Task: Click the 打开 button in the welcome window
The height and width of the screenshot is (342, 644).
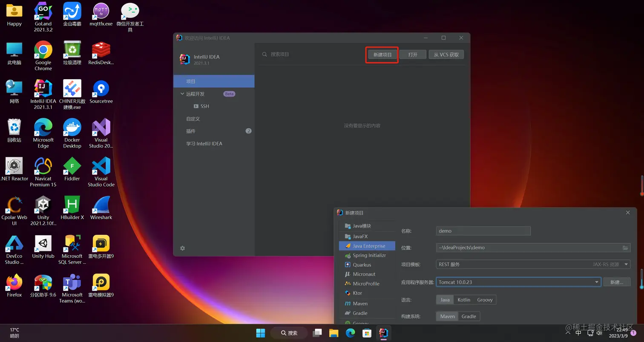Action: click(x=413, y=54)
